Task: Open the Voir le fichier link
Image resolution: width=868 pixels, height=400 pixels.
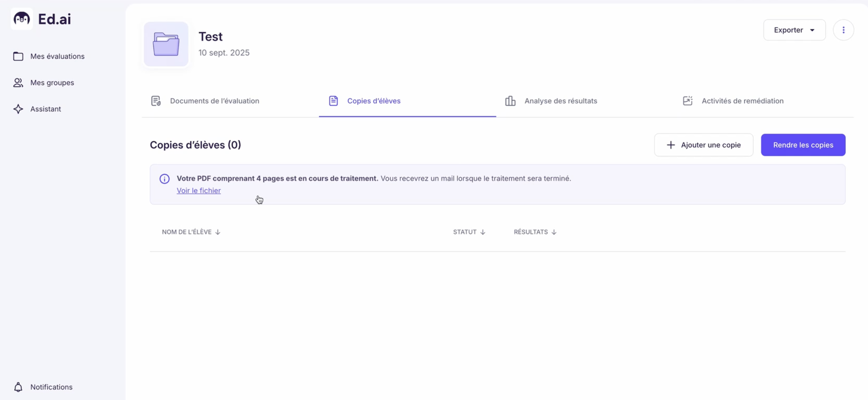Action: click(x=199, y=191)
